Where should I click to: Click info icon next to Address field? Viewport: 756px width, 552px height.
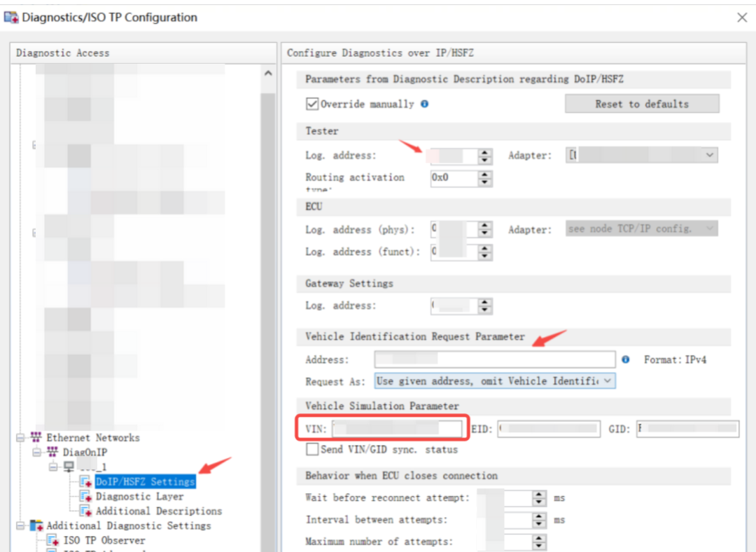(625, 359)
